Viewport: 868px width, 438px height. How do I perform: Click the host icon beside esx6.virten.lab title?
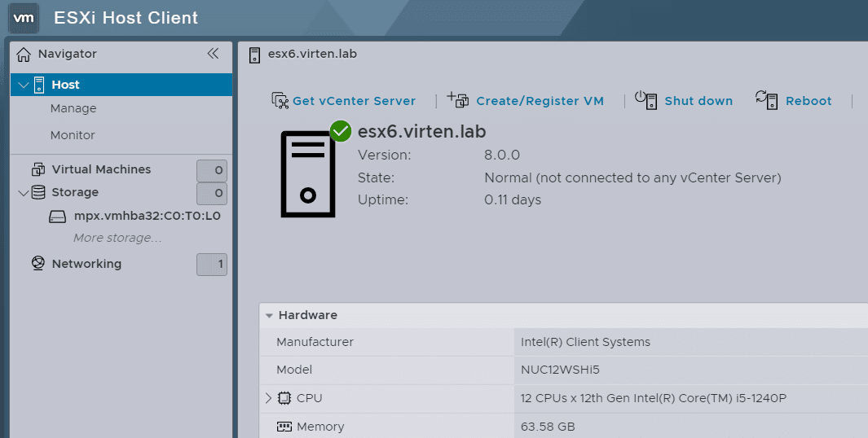(x=254, y=55)
